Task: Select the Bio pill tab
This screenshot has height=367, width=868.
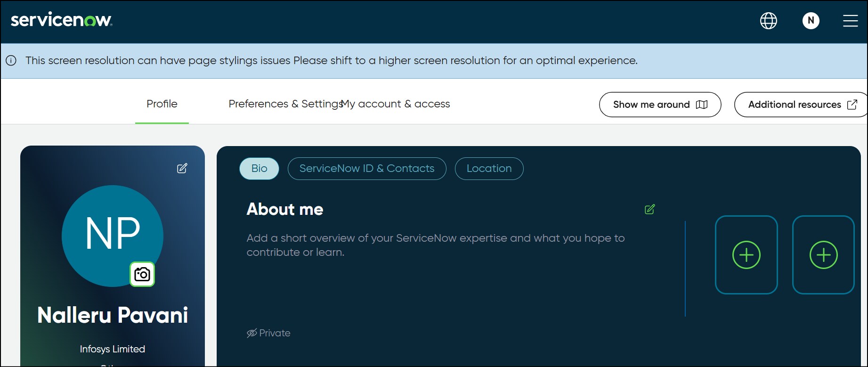Action: tap(259, 169)
